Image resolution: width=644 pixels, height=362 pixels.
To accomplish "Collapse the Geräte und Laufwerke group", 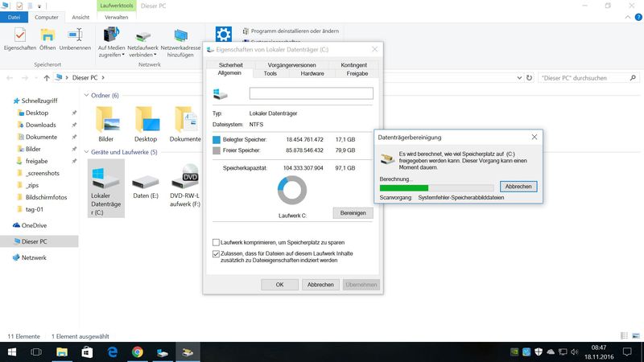I will 86,152.
